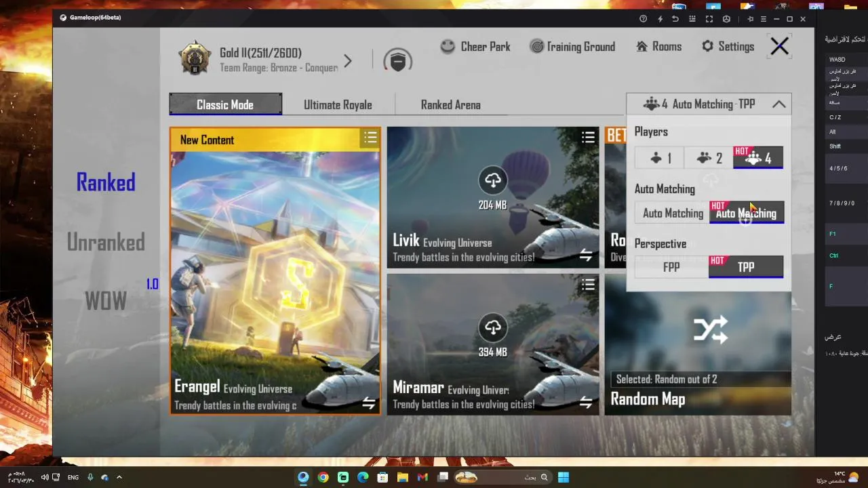868x488 pixels.
Task: Click swap arrows icon on Miramar card
Action: pyautogui.click(x=586, y=403)
